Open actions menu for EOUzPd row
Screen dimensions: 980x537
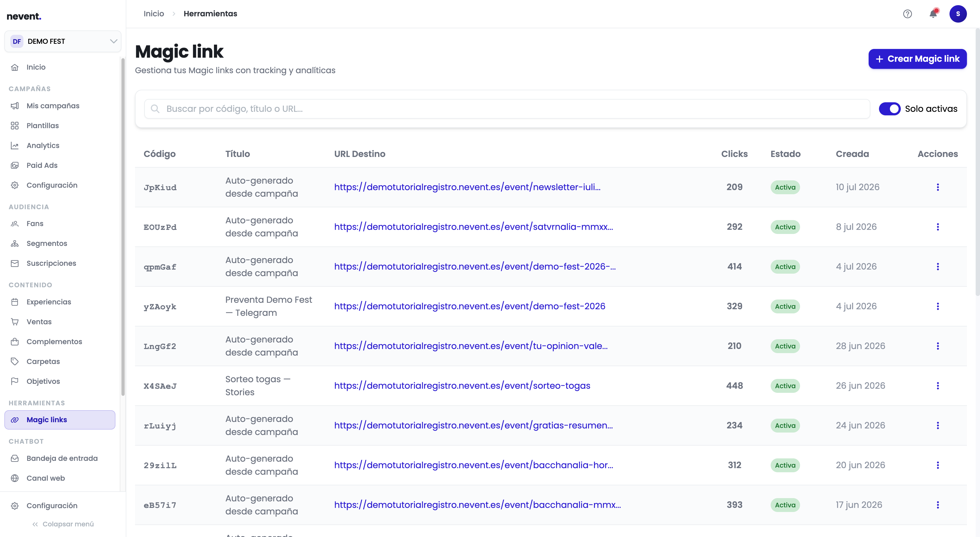click(938, 227)
